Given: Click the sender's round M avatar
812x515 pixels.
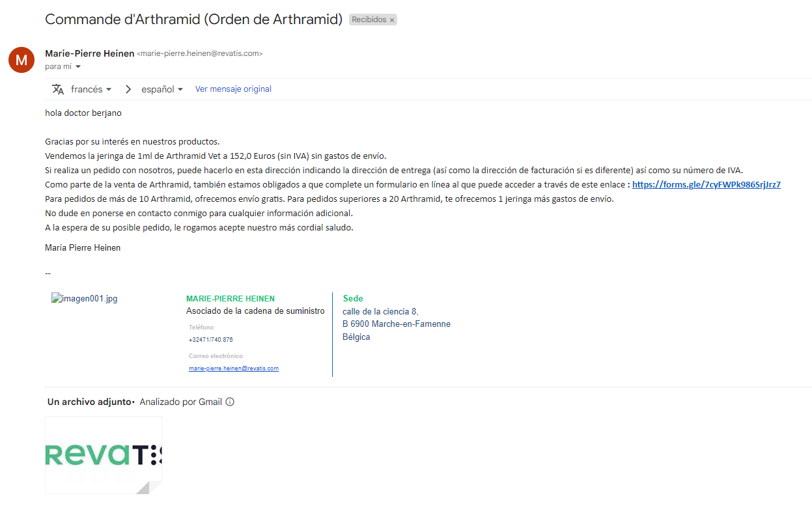Looking at the screenshot, I should coord(21,60).
